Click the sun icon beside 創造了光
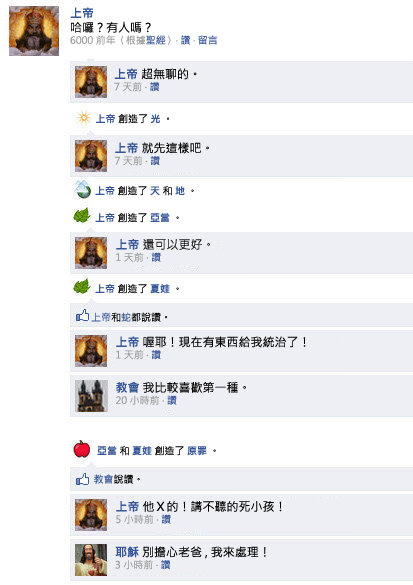 (84, 118)
